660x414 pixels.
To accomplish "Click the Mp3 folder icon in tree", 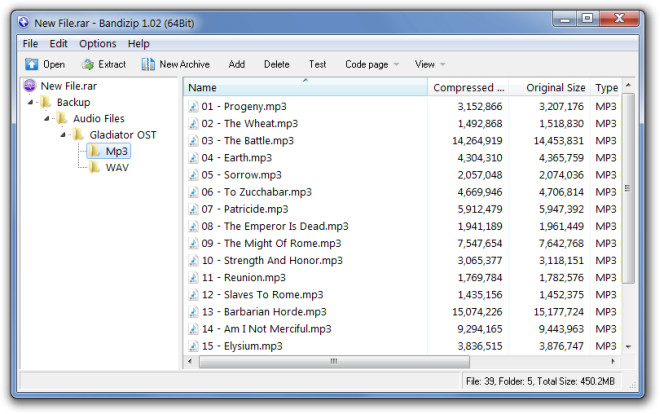I will (x=95, y=151).
